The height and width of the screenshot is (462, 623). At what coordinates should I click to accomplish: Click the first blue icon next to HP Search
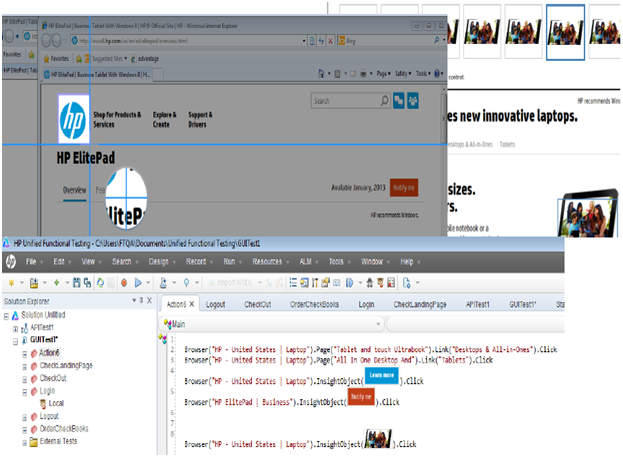tap(399, 101)
